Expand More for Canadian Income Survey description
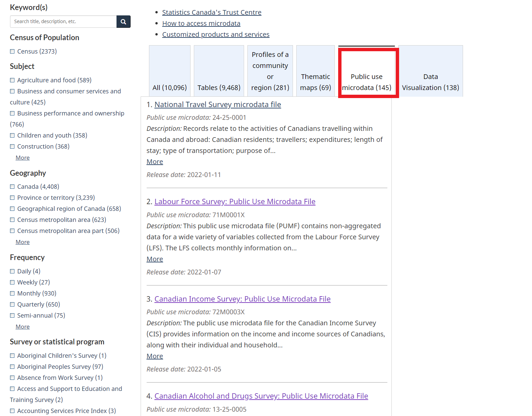Image resolution: width=532 pixels, height=416 pixels. (x=155, y=356)
